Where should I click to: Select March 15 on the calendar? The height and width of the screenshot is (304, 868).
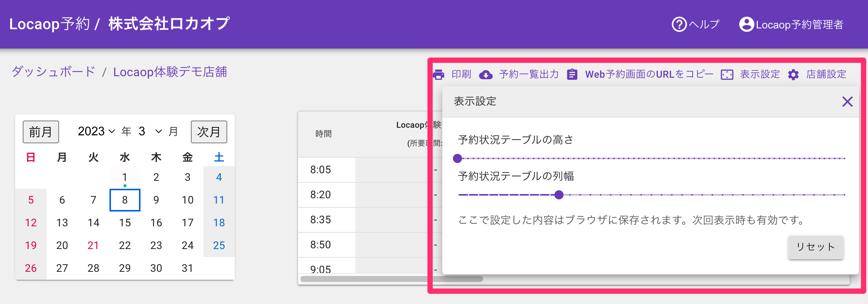coord(125,223)
